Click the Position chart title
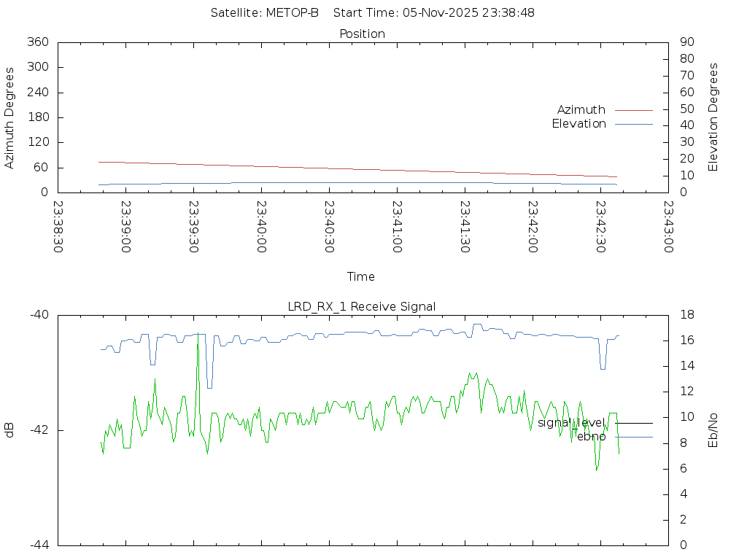The image size is (747, 560). click(363, 34)
